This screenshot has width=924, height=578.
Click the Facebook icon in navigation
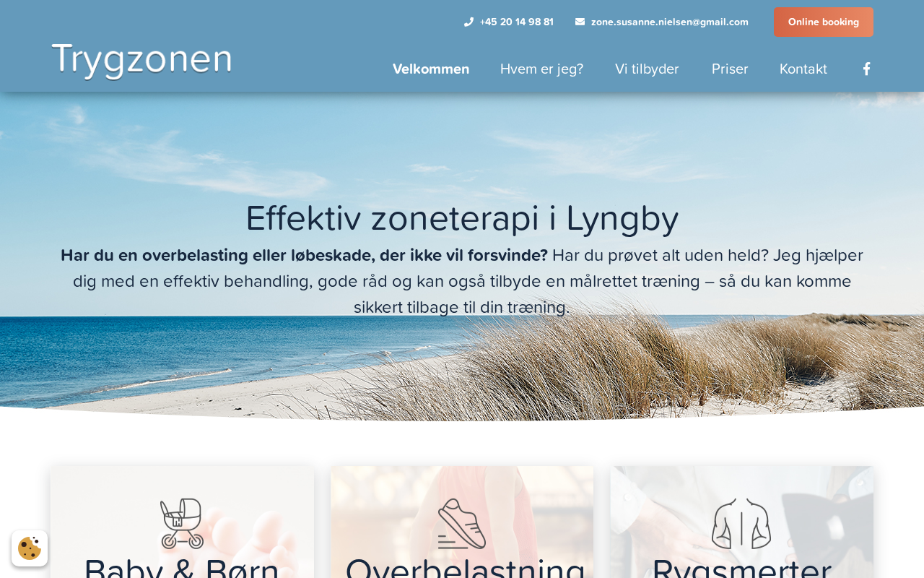click(x=866, y=69)
